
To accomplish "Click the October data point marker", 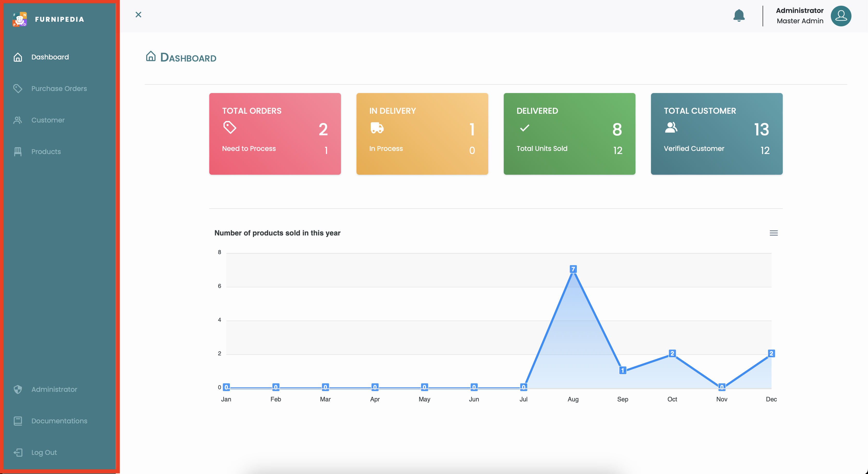I will (672, 353).
